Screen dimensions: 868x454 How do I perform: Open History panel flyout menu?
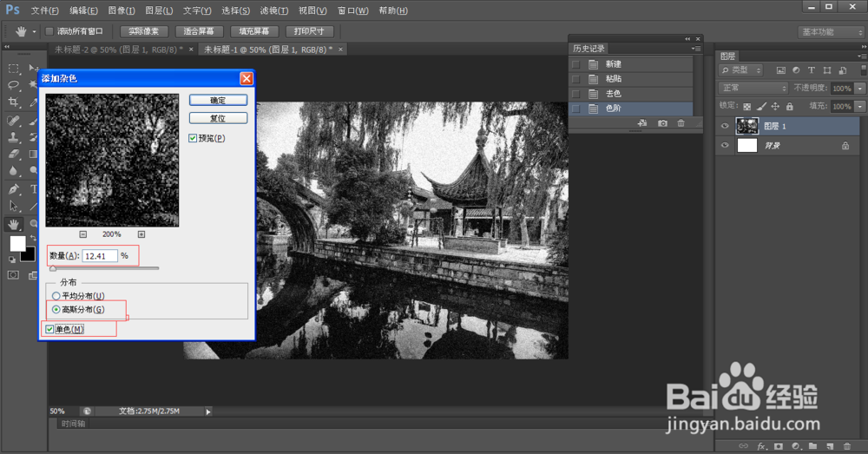(x=696, y=49)
